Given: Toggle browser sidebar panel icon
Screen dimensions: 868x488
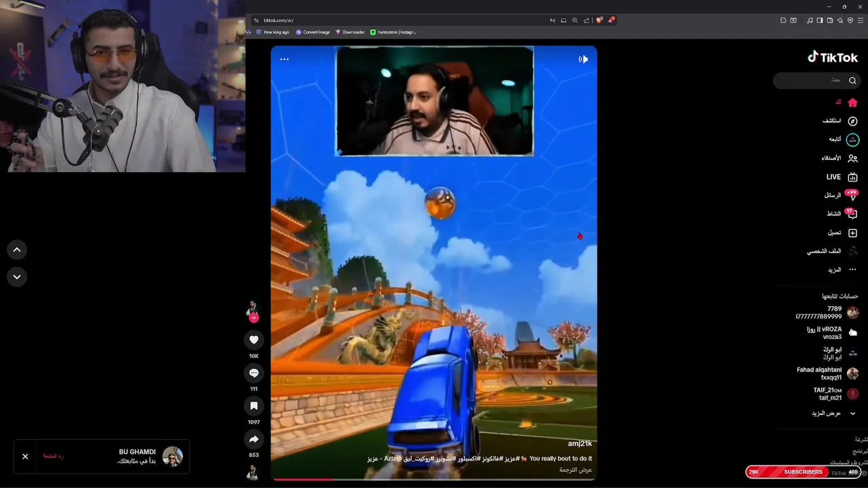Looking at the screenshot, I should [820, 20].
